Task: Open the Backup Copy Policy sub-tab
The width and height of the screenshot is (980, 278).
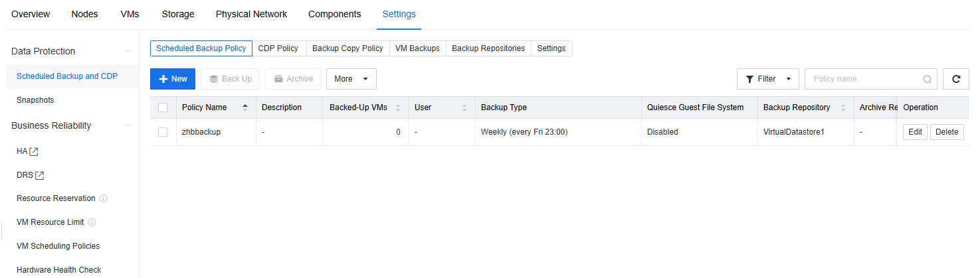Action: (x=347, y=48)
